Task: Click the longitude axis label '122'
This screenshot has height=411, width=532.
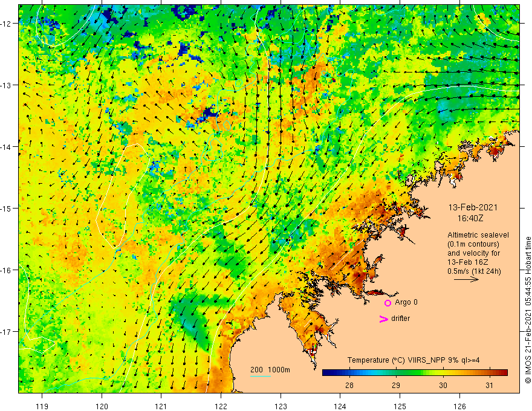Action: click(221, 406)
